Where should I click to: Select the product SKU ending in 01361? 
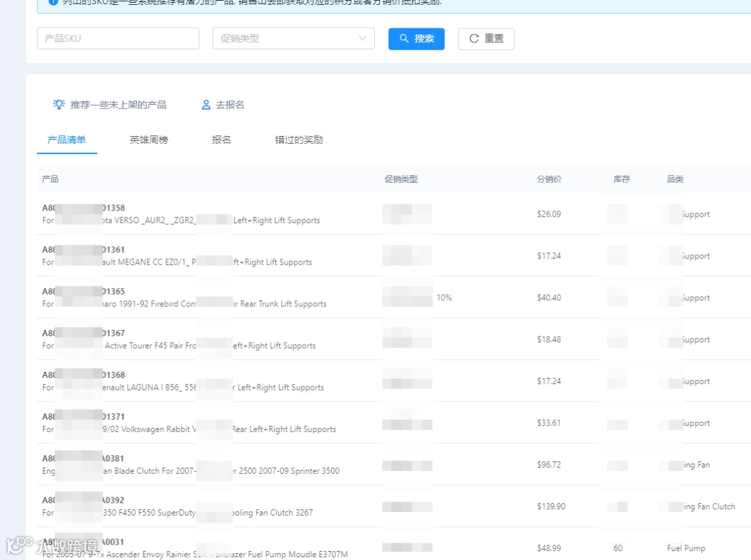pos(83,249)
